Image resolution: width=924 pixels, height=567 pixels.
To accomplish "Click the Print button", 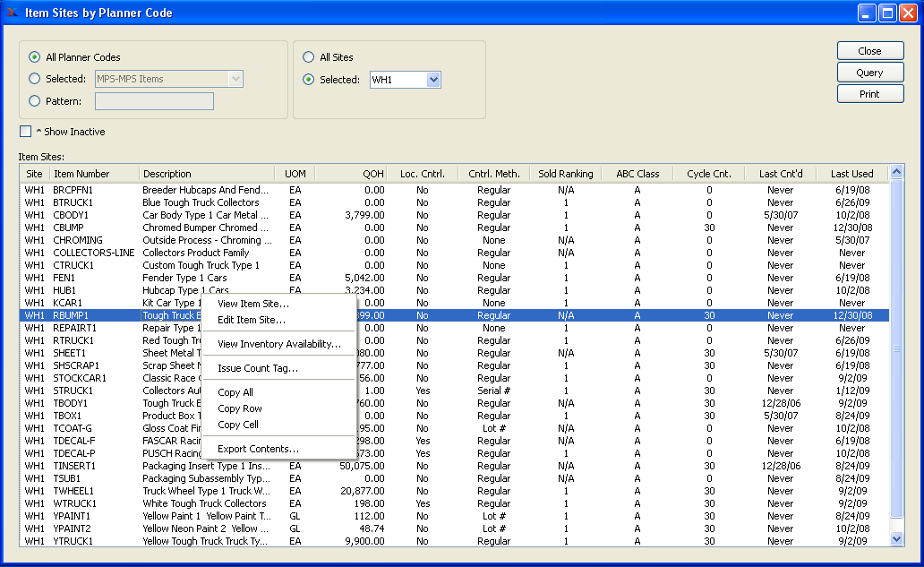I will 869,94.
